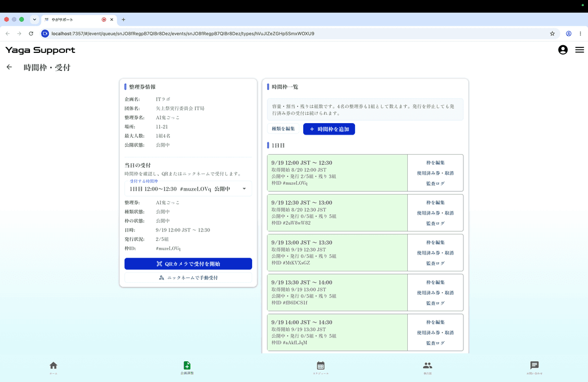Click the QRカメラで受付を開始 button
Image resolution: width=588 pixels, height=382 pixels.
(188, 264)
